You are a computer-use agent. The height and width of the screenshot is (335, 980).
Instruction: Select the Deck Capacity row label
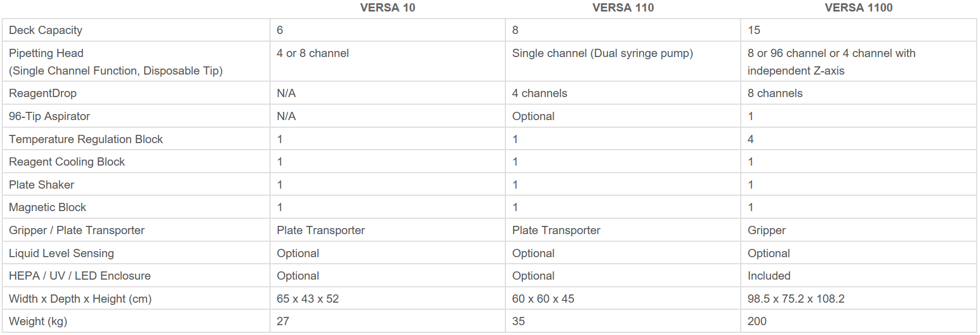coord(46,30)
